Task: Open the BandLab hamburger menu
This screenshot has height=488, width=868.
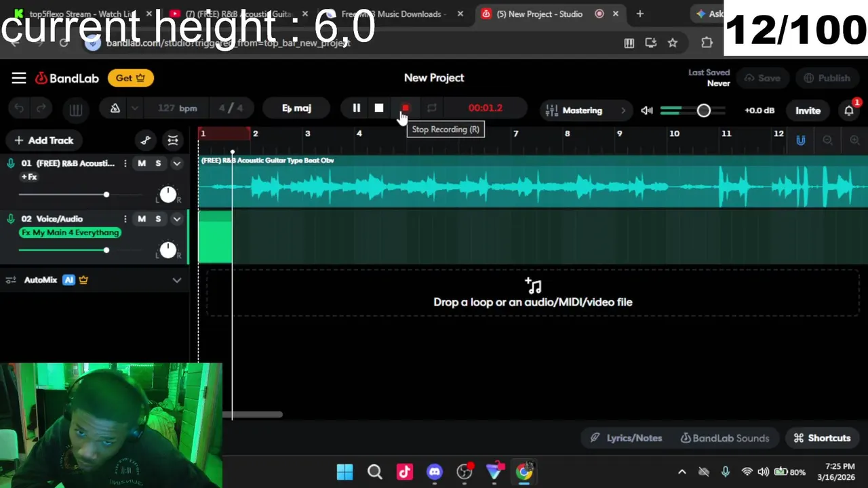Action: [18, 78]
